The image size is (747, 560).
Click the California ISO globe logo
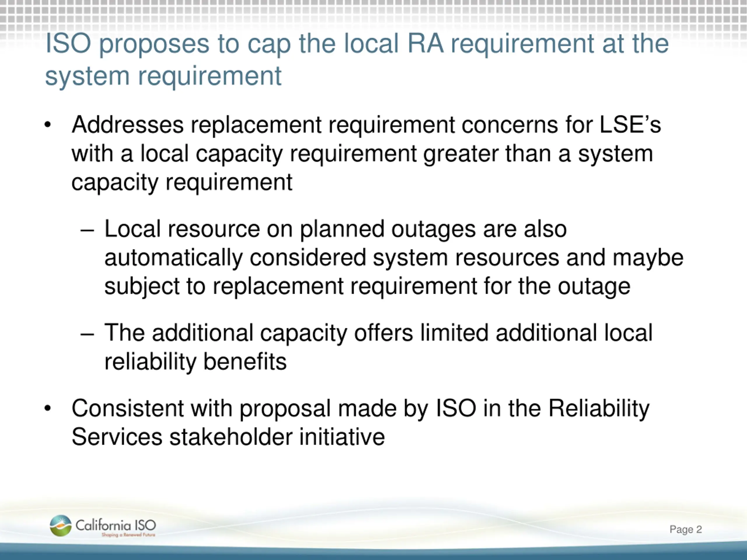60,526
